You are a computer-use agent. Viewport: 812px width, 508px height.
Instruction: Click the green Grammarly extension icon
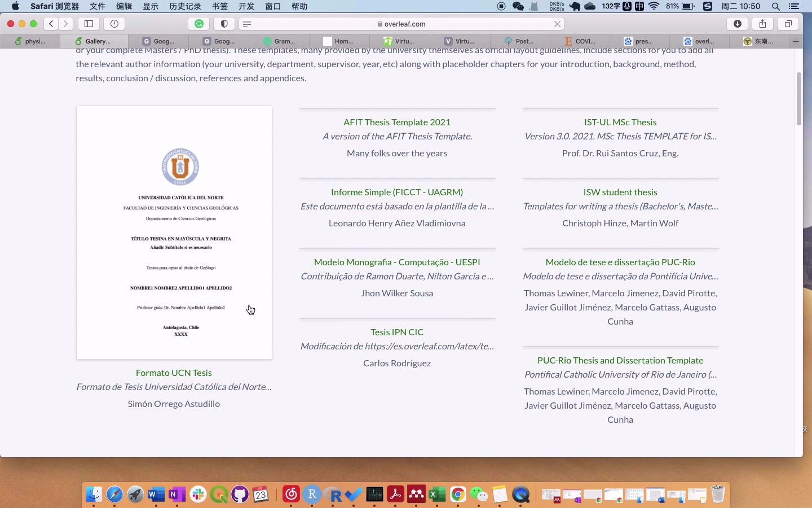coord(198,24)
